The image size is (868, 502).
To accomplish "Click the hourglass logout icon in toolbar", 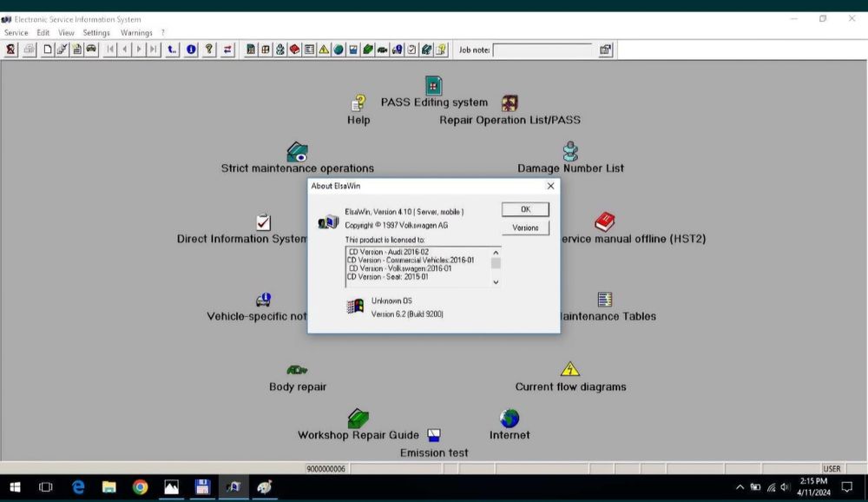I will point(10,50).
